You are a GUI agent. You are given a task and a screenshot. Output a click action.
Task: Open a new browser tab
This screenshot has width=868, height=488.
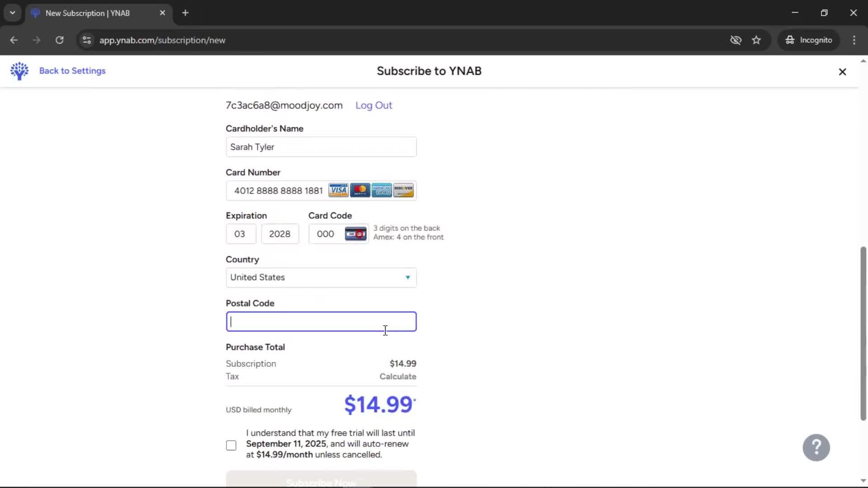185,13
